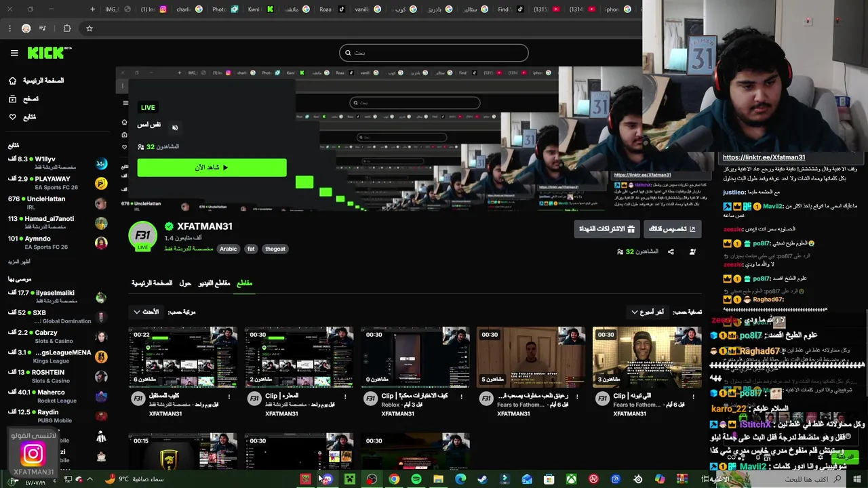This screenshot has width=868, height=488.
Task: Unmute the live preview speaker icon
Action: click(175, 127)
